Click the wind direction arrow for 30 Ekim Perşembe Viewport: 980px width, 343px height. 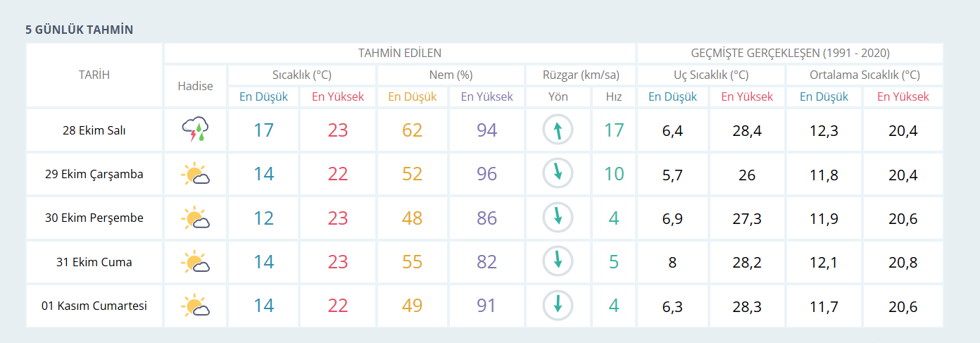coord(558,218)
